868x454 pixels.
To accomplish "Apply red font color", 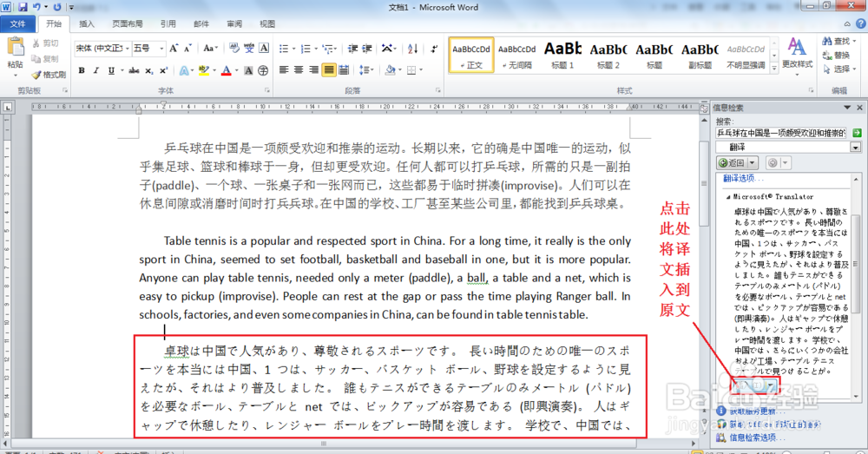I will (226, 70).
